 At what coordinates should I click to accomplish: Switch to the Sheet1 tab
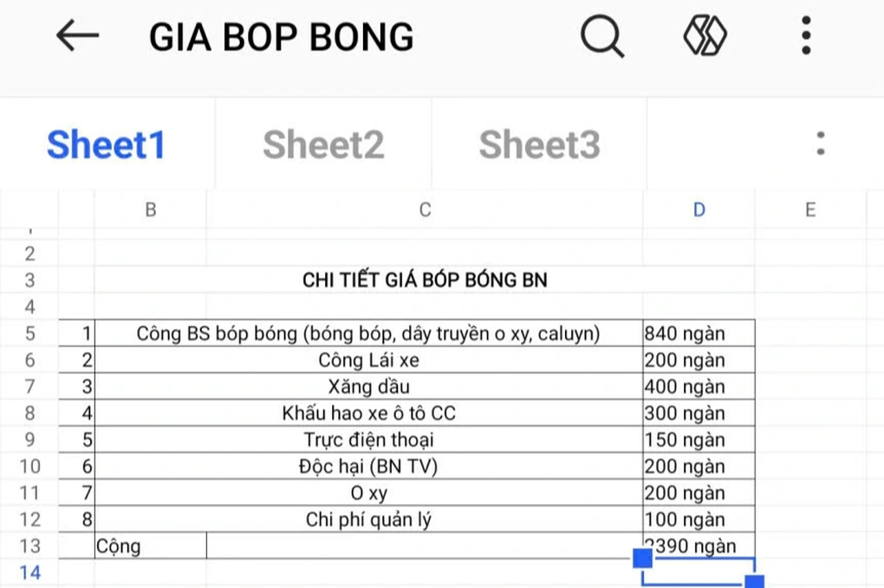point(106,145)
